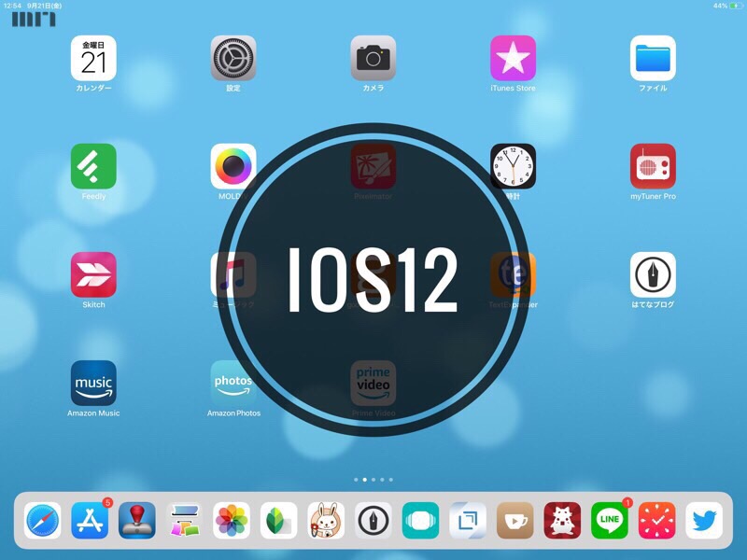Open the colorful paint-roller app in dock
This screenshot has width=747, height=560.
[x=184, y=521]
